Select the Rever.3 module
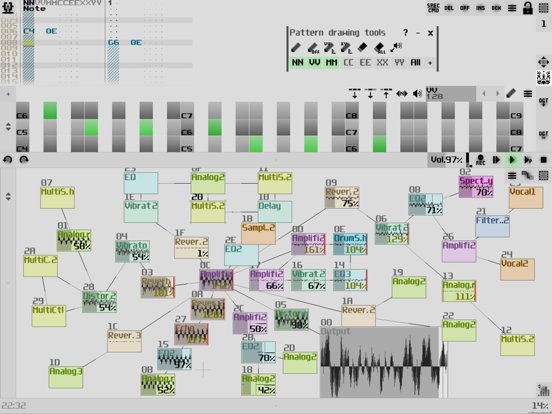The image size is (552, 414). click(x=125, y=341)
